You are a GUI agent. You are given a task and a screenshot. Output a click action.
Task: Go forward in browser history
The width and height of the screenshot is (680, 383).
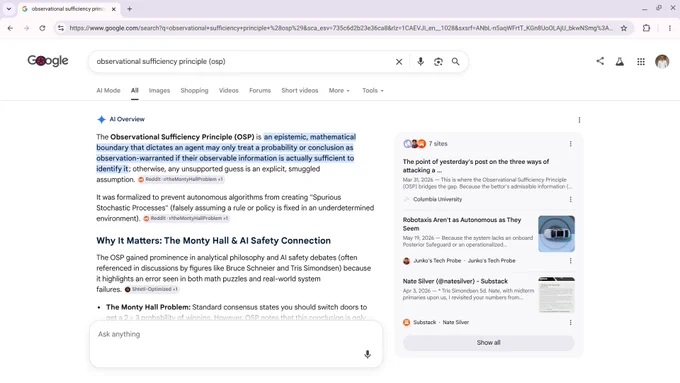[26, 28]
